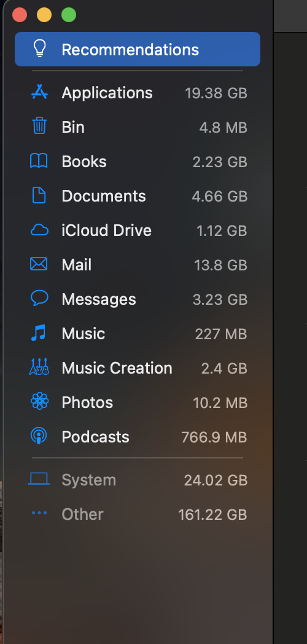Click the 4.66 GB Documents size
The width and height of the screenshot is (307, 644).
coord(220,196)
